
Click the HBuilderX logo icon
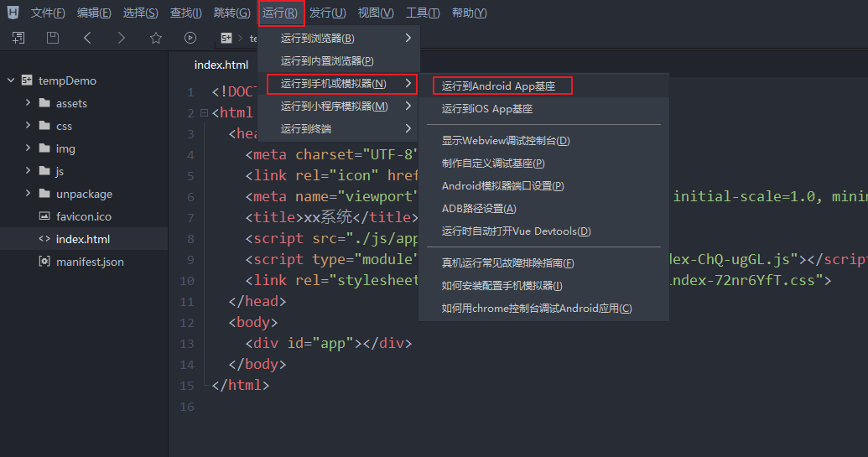coord(13,13)
